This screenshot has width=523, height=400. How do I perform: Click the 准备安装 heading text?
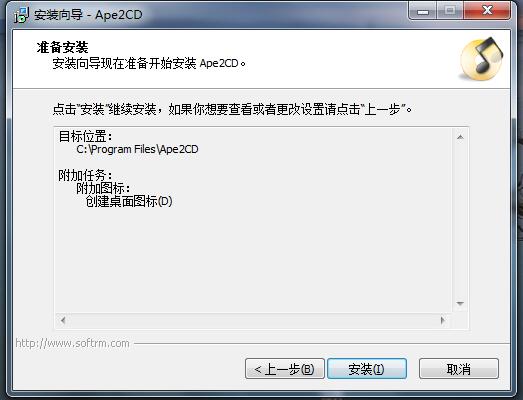[x=62, y=47]
